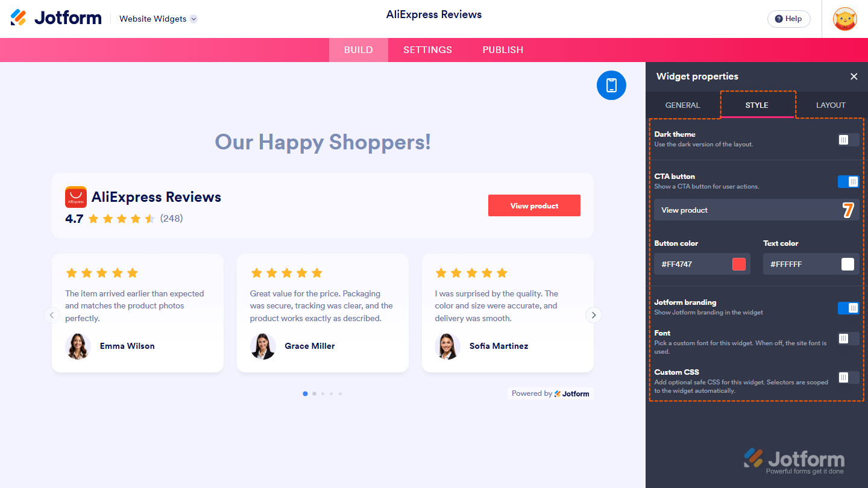The width and height of the screenshot is (868, 488).
Task: Click the 'Our Happy Shoppers!' heading
Action: [323, 142]
